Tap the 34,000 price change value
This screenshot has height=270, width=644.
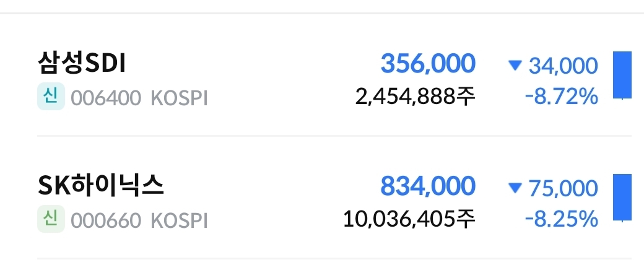coord(563,66)
